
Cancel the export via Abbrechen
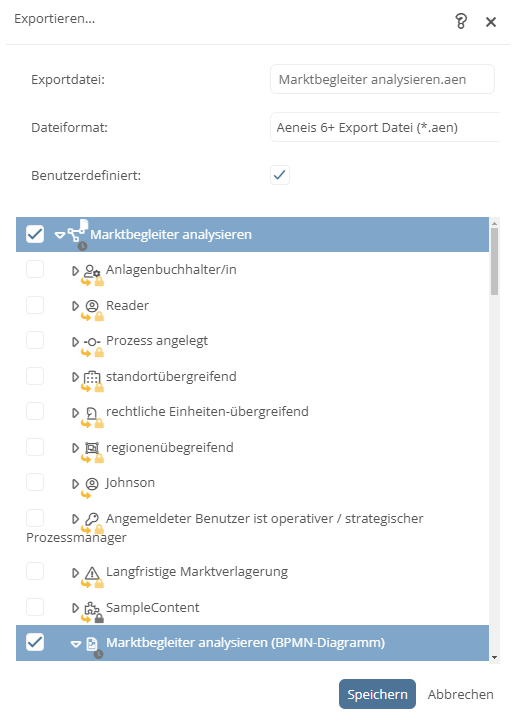(460, 694)
